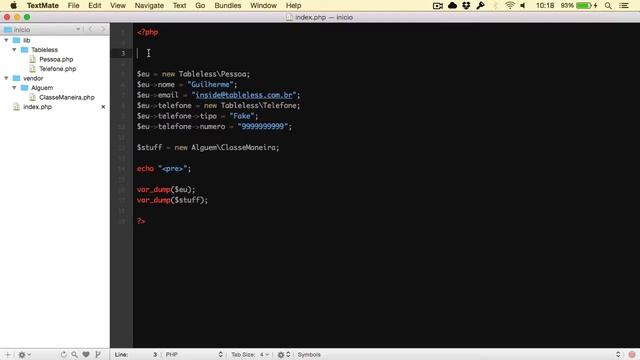The height and width of the screenshot is (360, 640).
Task: Open the Edit menu
Action: 95,6
